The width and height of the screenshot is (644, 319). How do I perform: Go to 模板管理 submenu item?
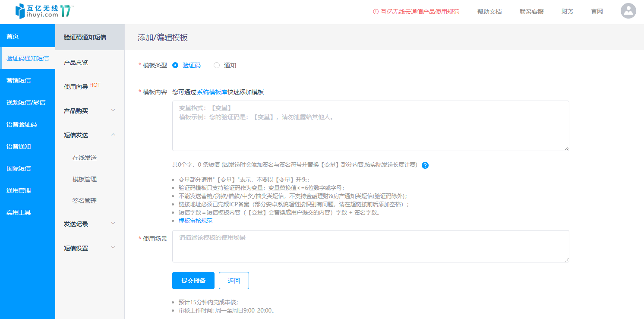(x=85, y=179)
